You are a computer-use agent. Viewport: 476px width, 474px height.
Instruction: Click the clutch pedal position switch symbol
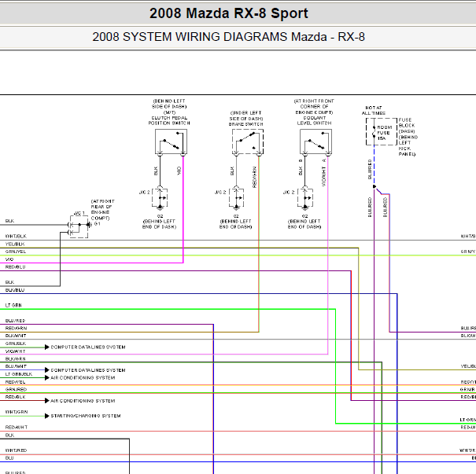pos(171,141)
